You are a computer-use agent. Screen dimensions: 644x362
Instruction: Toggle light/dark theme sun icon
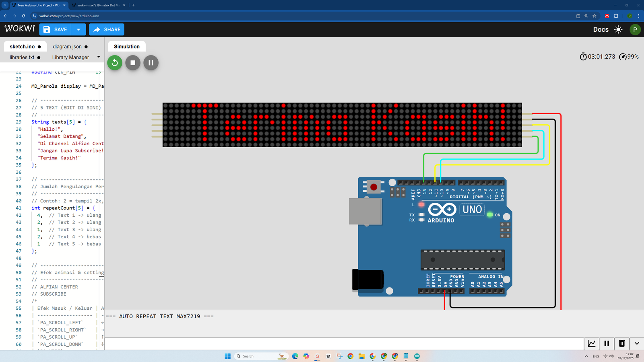[x=618, y=29]
